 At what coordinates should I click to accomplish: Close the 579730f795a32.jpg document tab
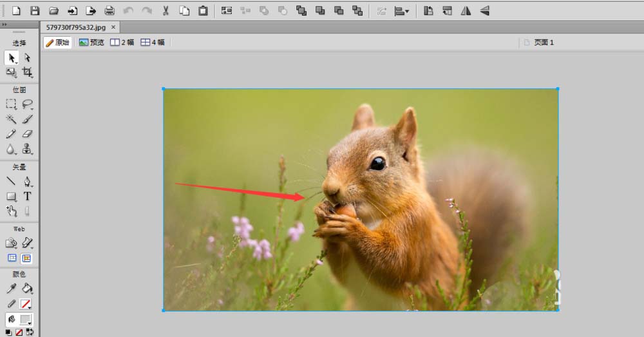[114, 27]
